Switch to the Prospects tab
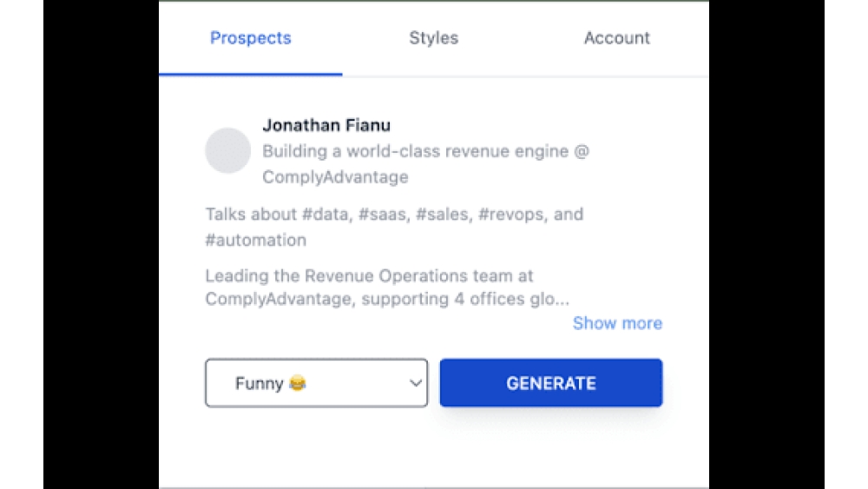 [251, 38]
